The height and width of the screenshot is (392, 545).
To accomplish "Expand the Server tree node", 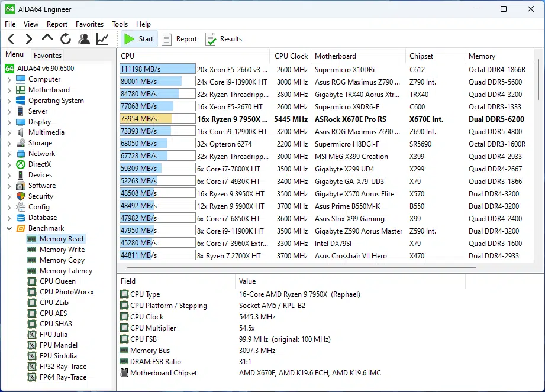I will coord(9,112).
